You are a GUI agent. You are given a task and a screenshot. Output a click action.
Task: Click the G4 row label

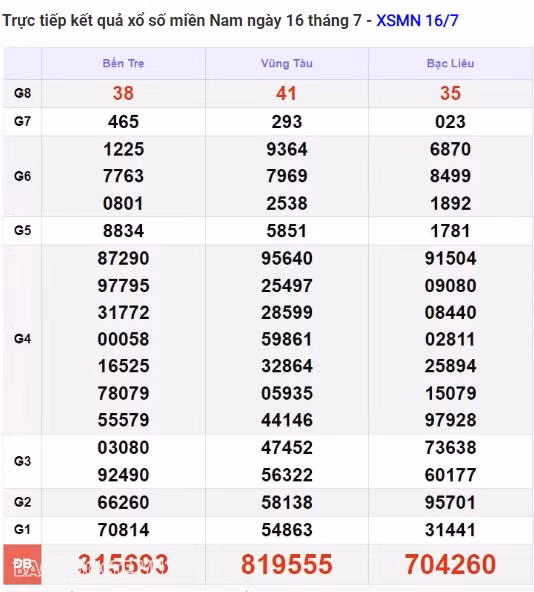(22, 339)
